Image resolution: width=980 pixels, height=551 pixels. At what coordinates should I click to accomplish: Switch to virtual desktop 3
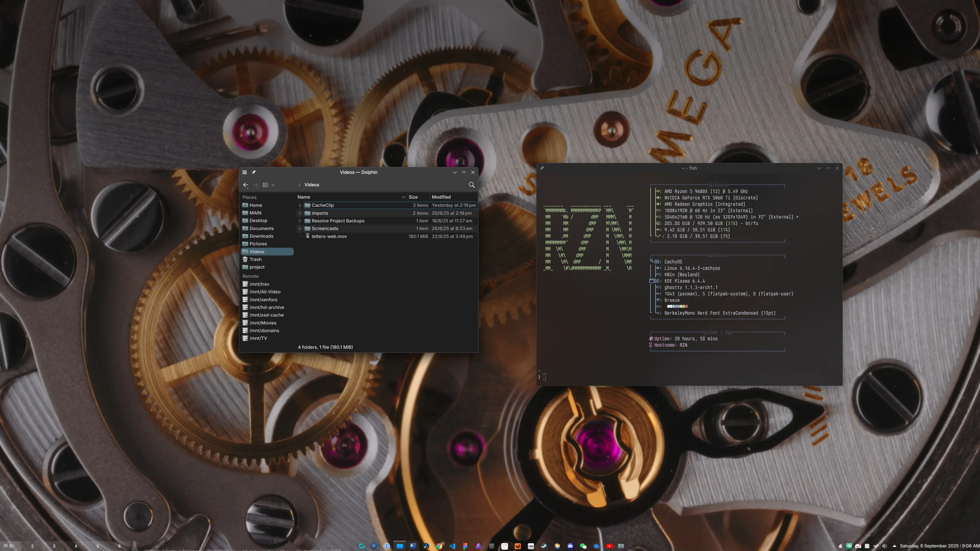click(54, 546)
